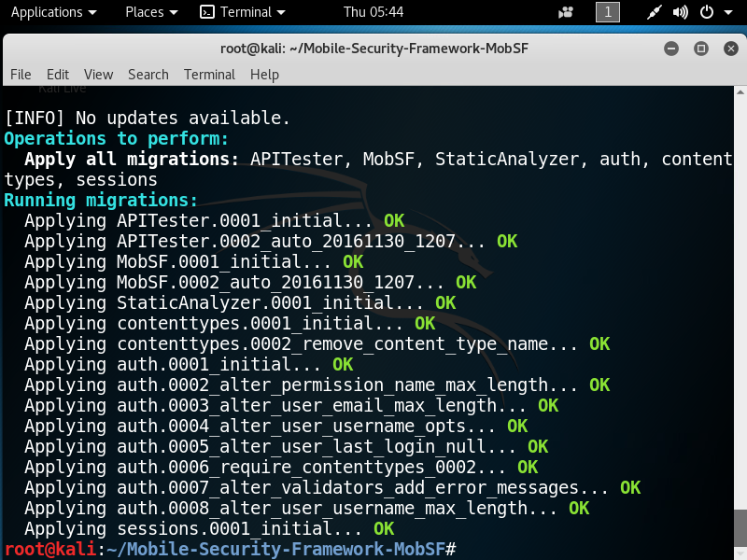Click the power icon
This screenshot has width=747, height=560.
[x=707, y=12]
